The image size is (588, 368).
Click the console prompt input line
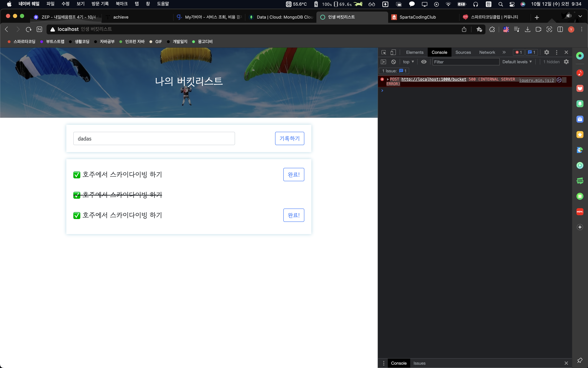click(x=476, y=91)
